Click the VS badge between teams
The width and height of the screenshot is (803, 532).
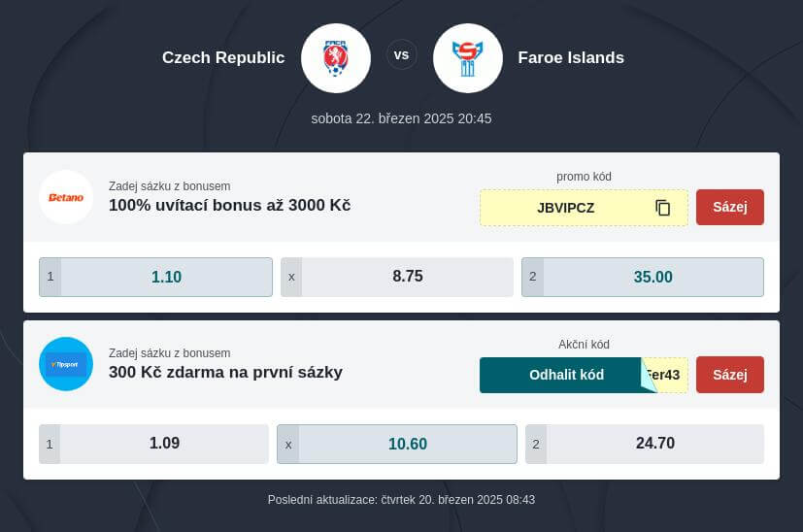point(402,55)
